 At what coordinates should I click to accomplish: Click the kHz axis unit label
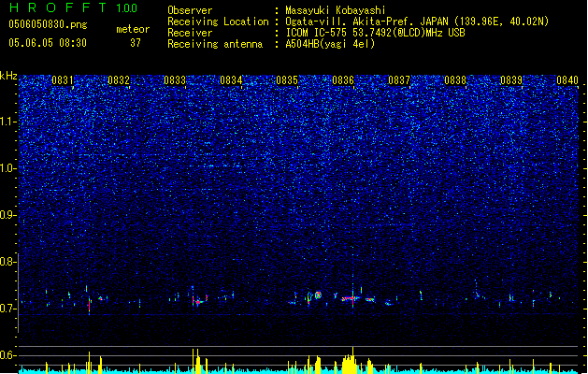coord(8,76)
